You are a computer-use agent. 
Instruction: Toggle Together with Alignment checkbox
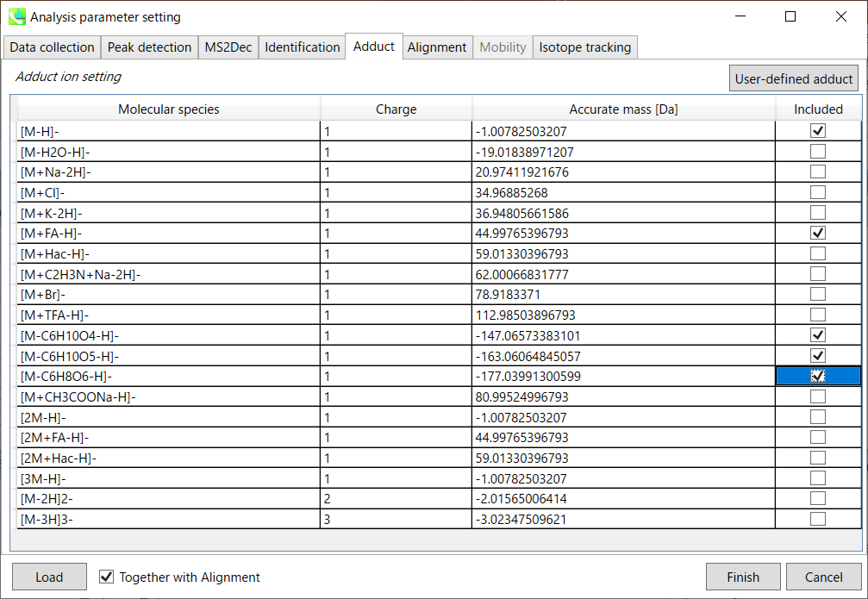tap(107, 577)
